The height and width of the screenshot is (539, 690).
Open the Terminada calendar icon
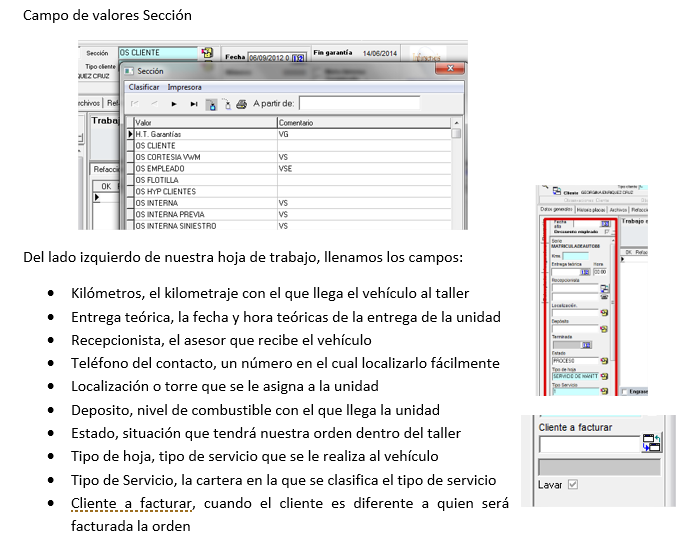[x=587, y=345]
